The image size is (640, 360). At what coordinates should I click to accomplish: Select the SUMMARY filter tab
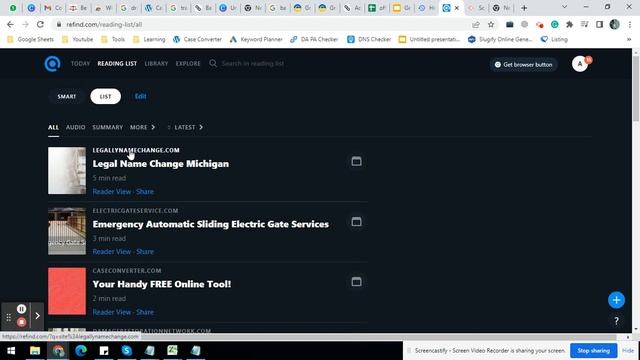tap(107, 127)
